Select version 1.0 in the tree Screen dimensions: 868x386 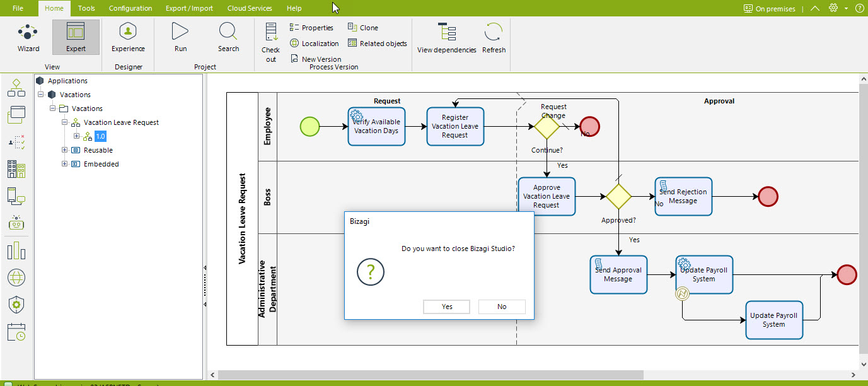point(101,136)
